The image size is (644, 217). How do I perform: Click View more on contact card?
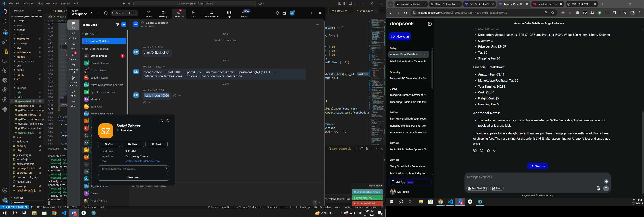pyautogui.click(x=133, y=178)
